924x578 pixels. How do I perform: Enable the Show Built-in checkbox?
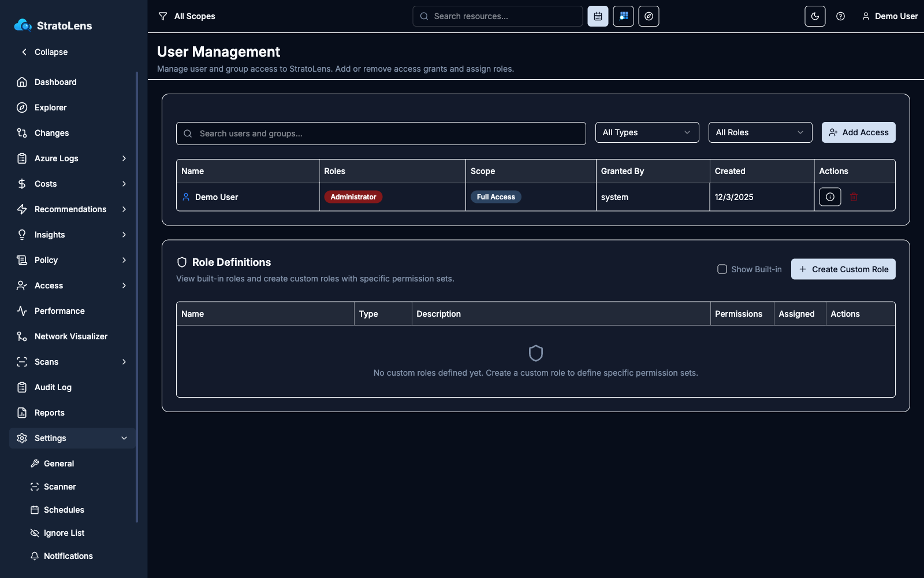722,269
